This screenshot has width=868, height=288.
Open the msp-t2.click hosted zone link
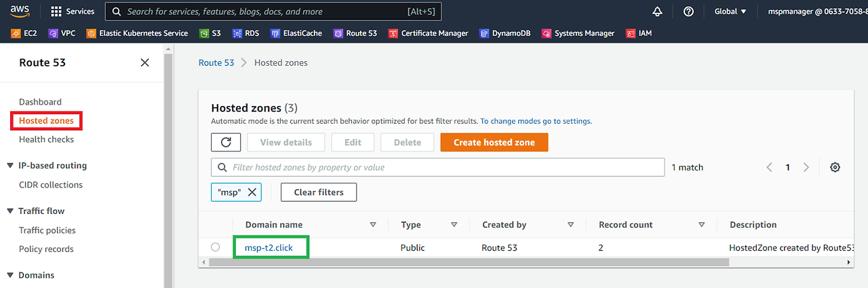point(269,247)
